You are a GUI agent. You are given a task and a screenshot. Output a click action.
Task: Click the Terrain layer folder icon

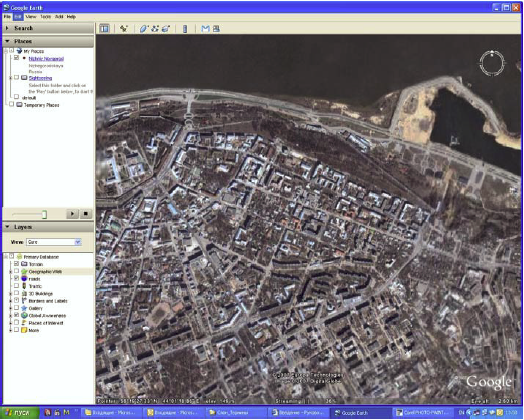tap(24, 264)
